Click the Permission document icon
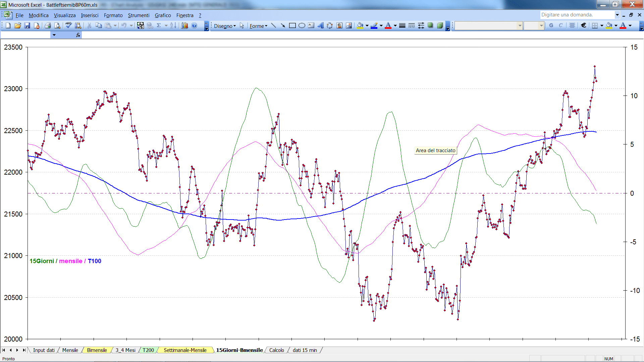This screenshot has width=644, height=362. click(x=37, y=25)
